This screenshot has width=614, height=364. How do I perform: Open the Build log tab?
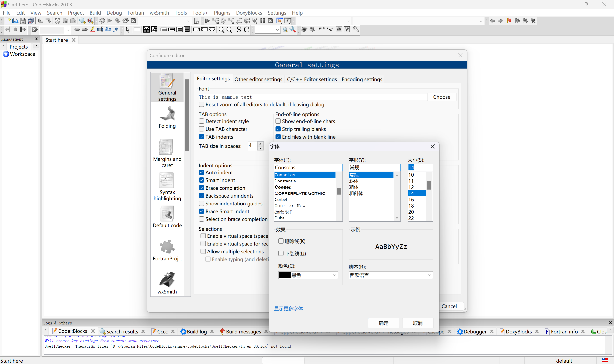197,331
